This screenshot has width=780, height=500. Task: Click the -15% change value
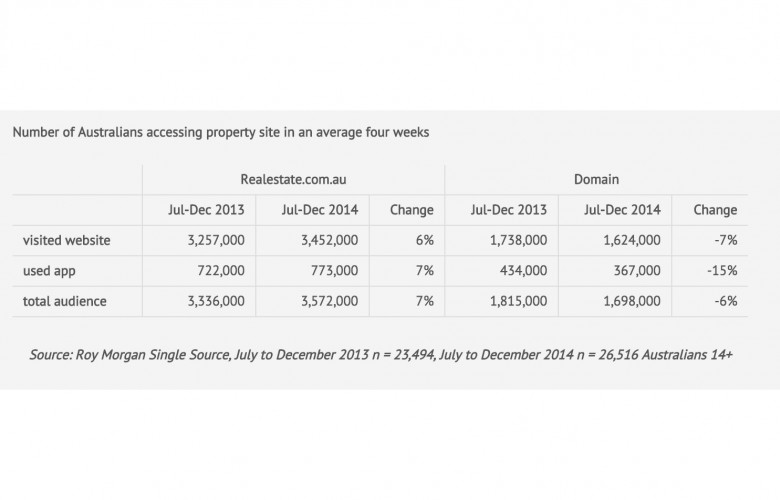point(722,271)
